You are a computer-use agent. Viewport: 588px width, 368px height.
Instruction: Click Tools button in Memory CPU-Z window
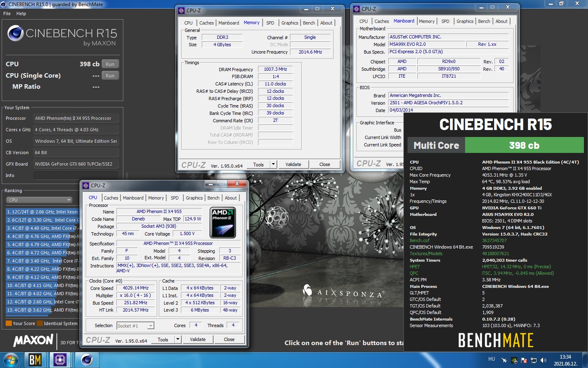click(x=258, y=164)
